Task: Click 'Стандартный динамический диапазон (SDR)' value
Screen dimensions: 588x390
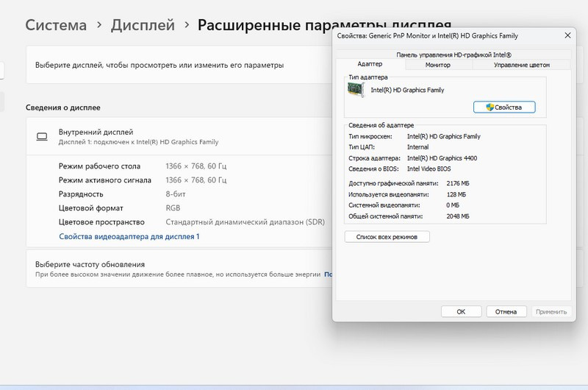Action: pos(245,221)
